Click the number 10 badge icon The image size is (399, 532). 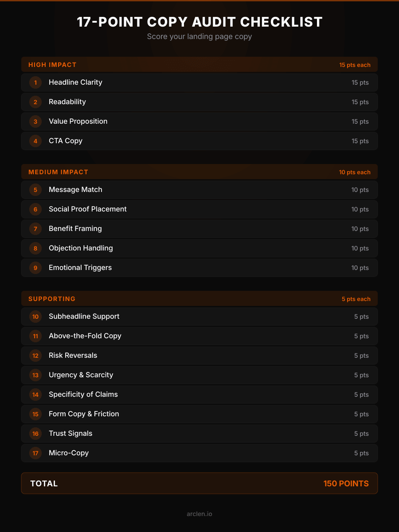click(35, 317)
